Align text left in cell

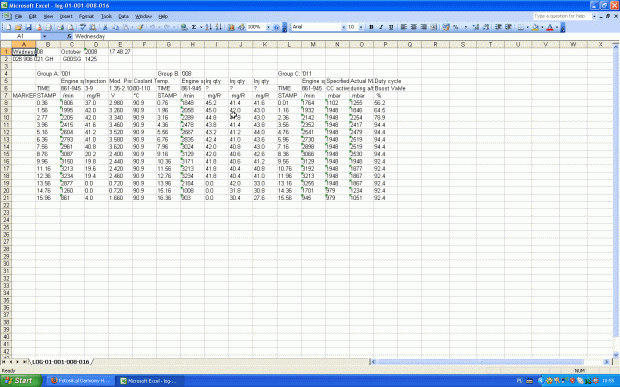tap(403, 27)
